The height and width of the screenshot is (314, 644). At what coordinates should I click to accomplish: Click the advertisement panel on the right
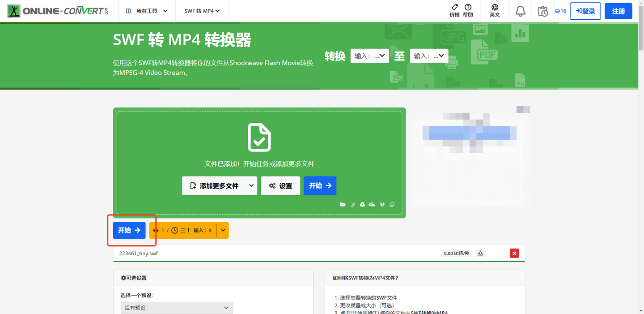470,156
